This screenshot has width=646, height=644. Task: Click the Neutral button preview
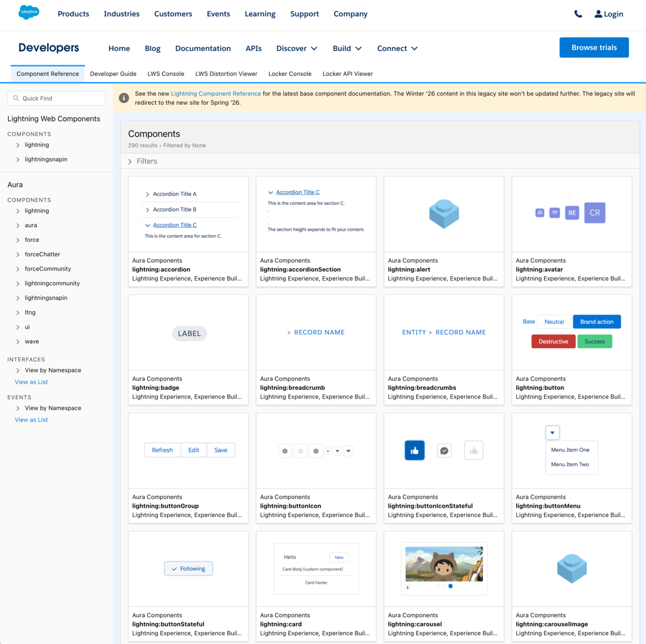click(x=554, y=322)
